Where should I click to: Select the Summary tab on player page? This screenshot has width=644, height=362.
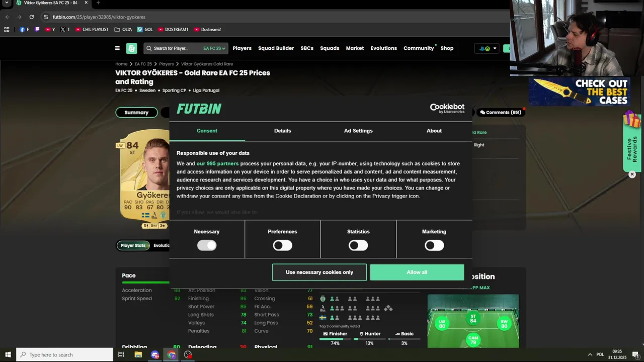tap(136, 113)
